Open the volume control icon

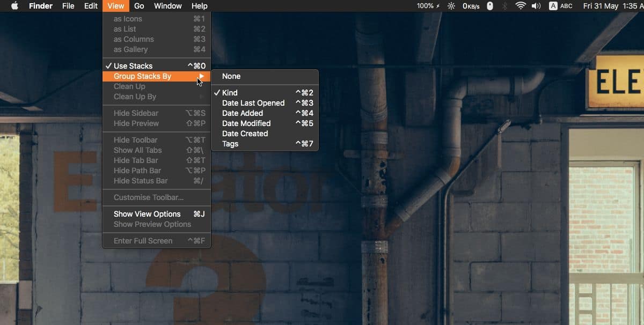(x=536, y=6)
